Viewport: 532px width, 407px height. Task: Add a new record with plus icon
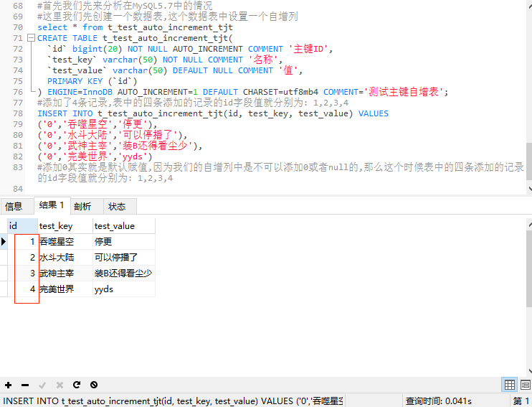pyautogui.click(x=8, y=385)
